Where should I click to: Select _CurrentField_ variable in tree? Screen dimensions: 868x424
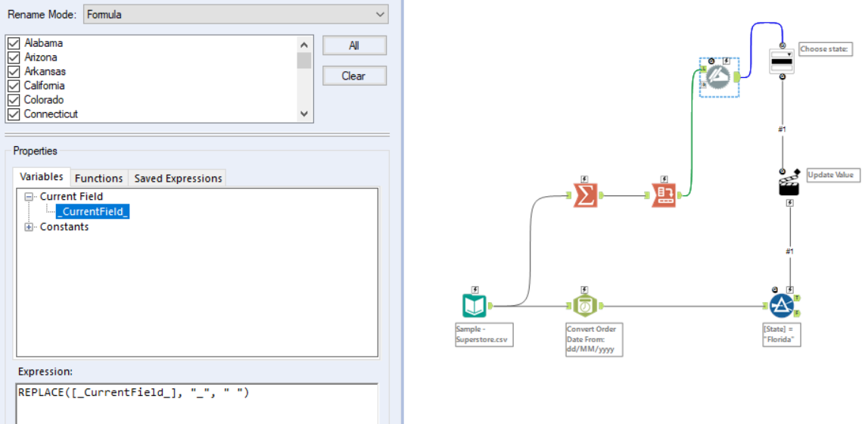coord(92,211)
